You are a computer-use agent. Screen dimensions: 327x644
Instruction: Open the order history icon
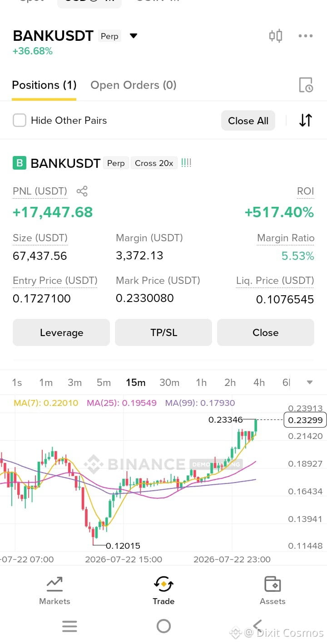(306, 85)
